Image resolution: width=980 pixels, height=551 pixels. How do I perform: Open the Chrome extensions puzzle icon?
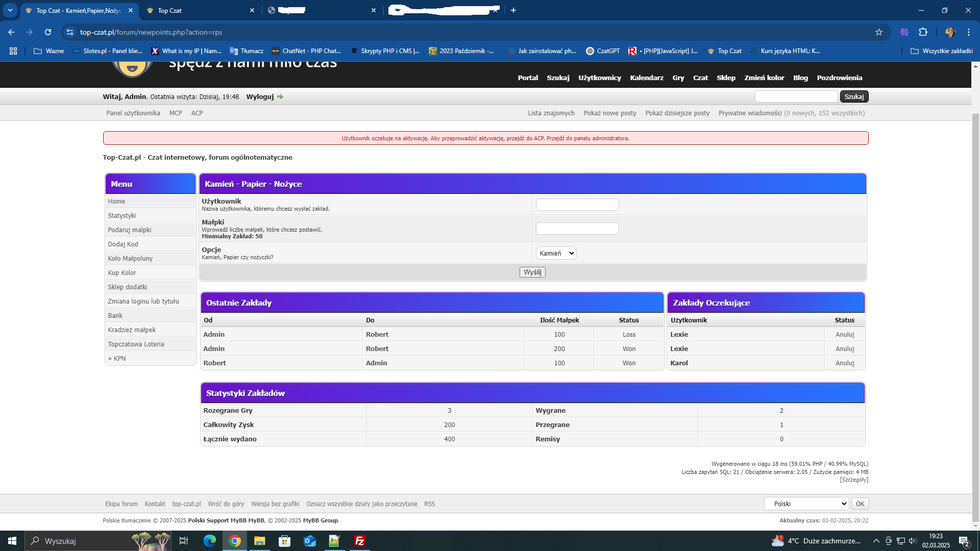(923, 32)
